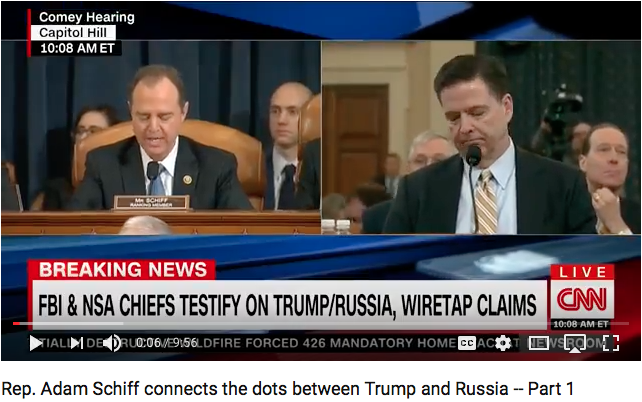Switch to theater mode
The height and width of the screenshot is (402, 642).
(538, 343)
